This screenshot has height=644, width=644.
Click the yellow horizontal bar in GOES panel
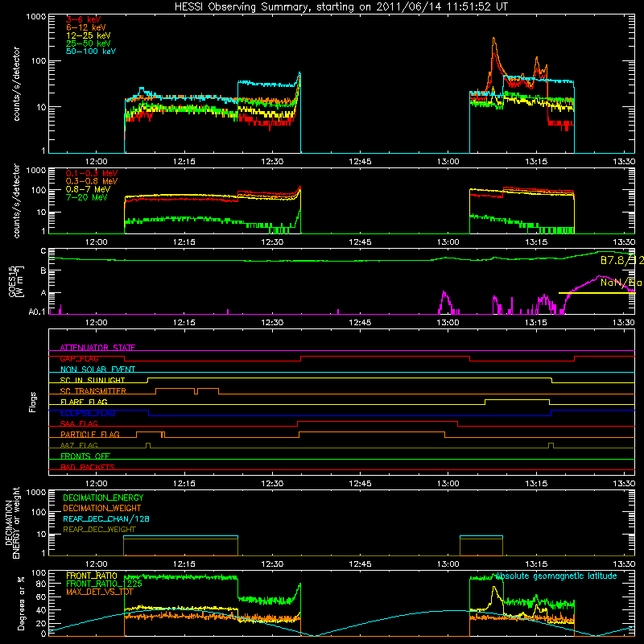(x=597, y=293)
